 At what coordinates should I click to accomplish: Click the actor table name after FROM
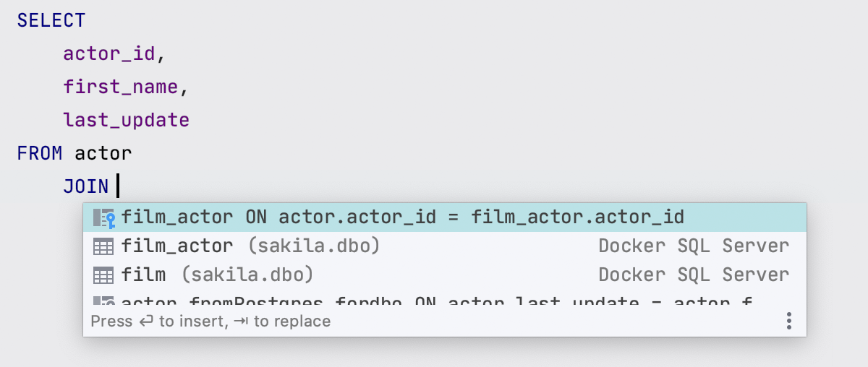tap(103, 153)
